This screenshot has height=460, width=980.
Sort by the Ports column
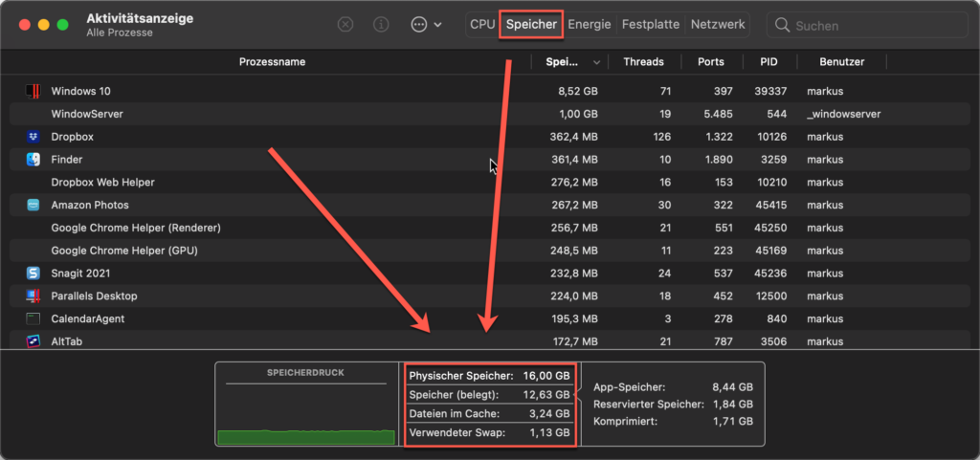pos(711,62)
